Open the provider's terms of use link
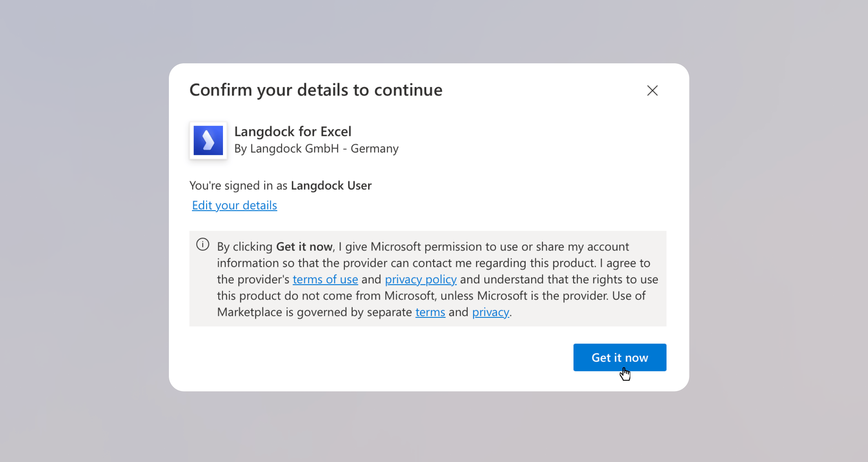Screen dimensions: 868x462 (325, 279)
